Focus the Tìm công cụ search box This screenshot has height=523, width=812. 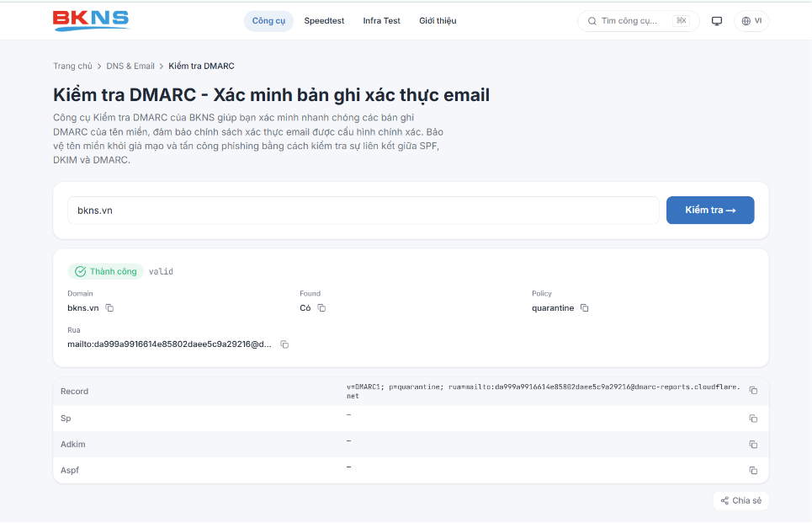638,21
